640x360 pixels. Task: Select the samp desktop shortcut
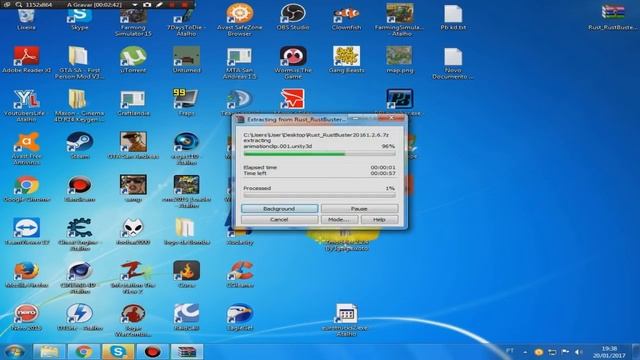click(x=133, y=189)
